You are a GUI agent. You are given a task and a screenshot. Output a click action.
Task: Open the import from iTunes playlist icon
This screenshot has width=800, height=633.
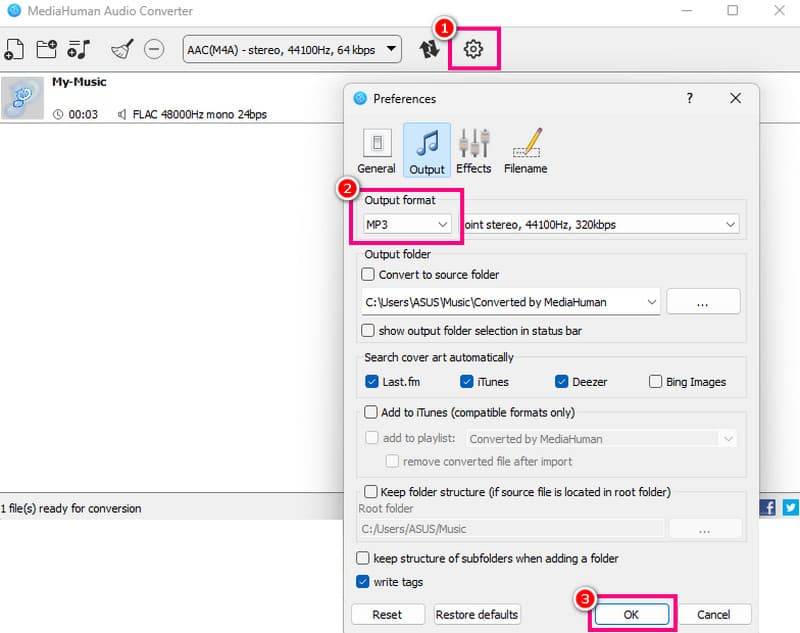(79, 49)
